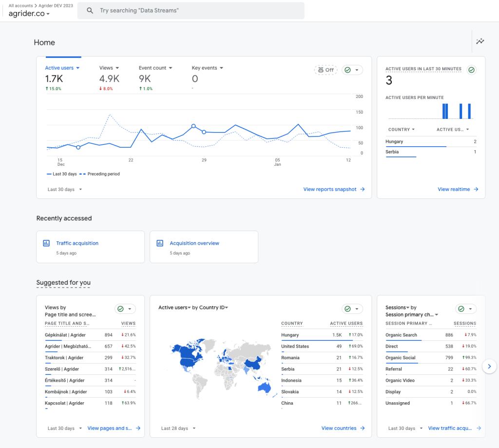The width and height of the screenshot is (499, 448).
Task: Click the arrow beside View realtime
Action: (476, 189)
